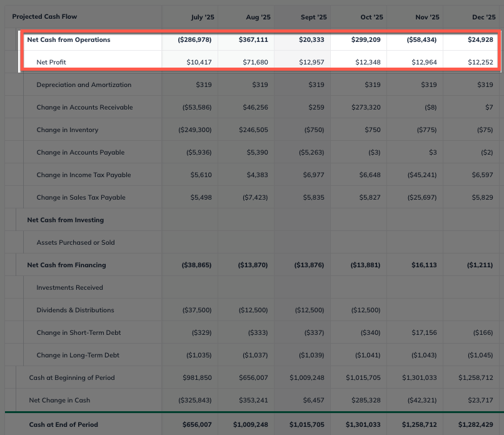
Task: Click the Net Change in Cash label
Action: [x=59, y=400]
